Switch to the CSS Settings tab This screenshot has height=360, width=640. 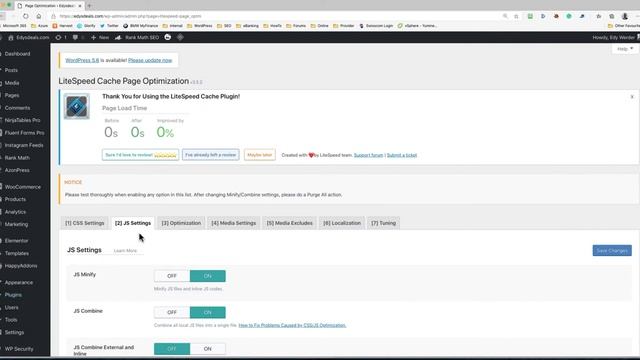(x=84, y=223)
